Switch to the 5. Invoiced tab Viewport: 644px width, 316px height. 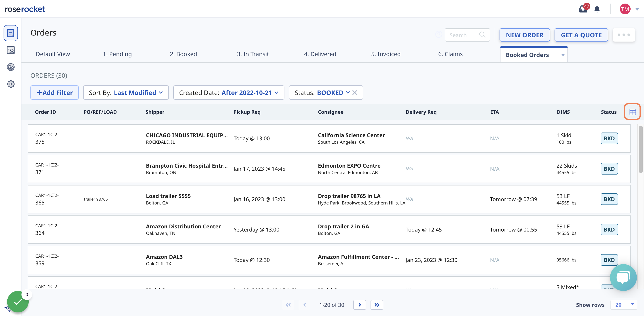tap(386, 54)
